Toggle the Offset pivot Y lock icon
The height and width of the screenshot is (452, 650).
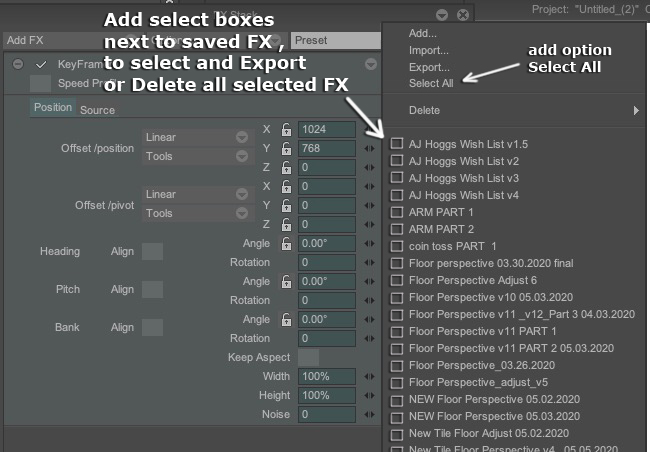pyautogui.click(x=286, y=206)
